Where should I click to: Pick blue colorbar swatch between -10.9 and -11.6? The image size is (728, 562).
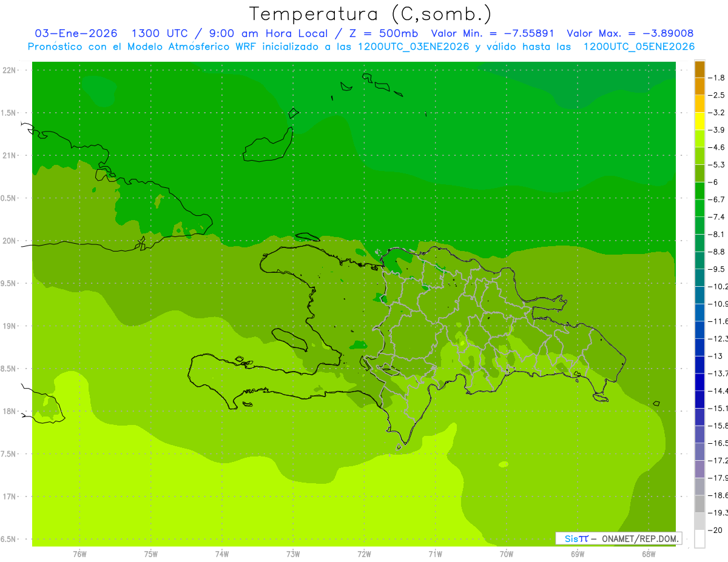coord(699,312)
